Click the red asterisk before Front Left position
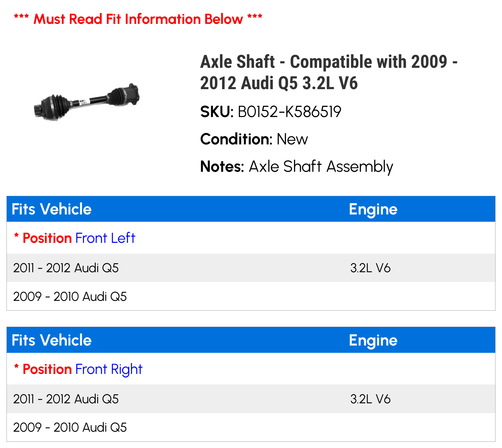This screenshot has height=448, width=502. 16,236
